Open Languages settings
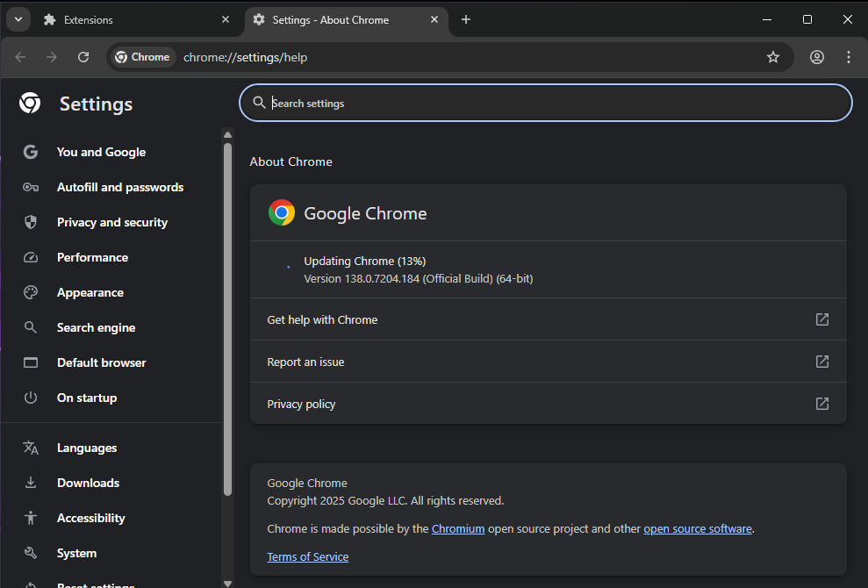 (87, 448)
